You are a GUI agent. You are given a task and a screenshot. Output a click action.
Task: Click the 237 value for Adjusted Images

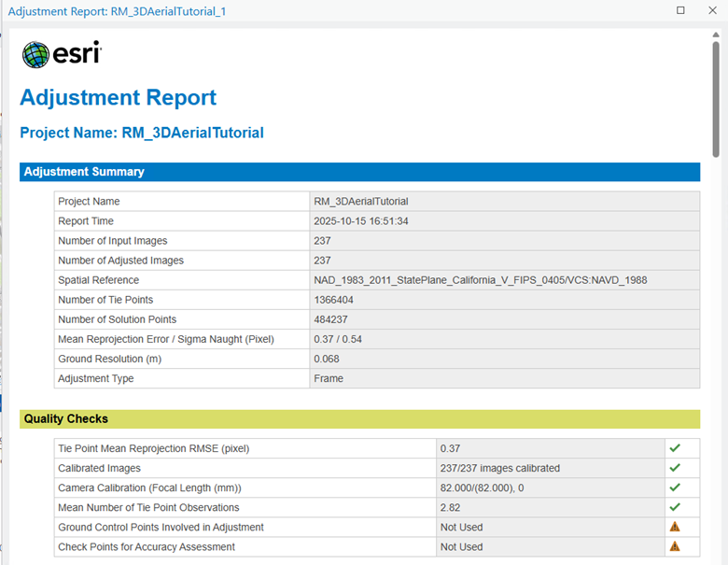[322, 261]
